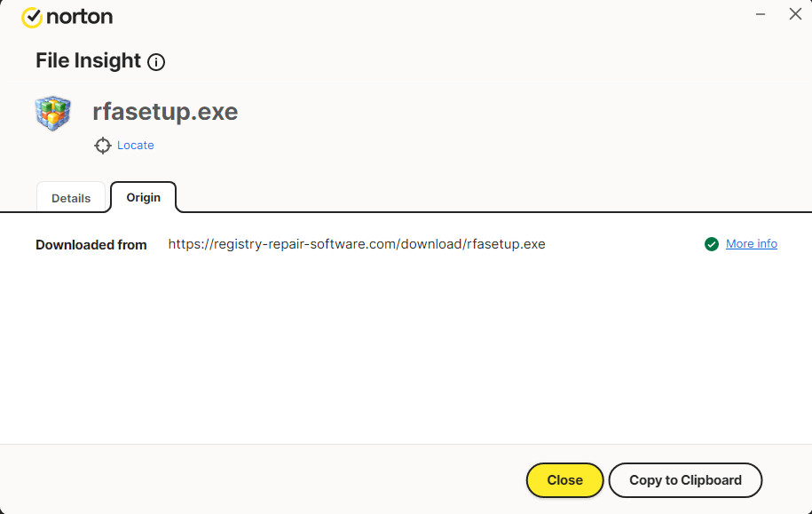Click the Locate crosshair icon

103,146
